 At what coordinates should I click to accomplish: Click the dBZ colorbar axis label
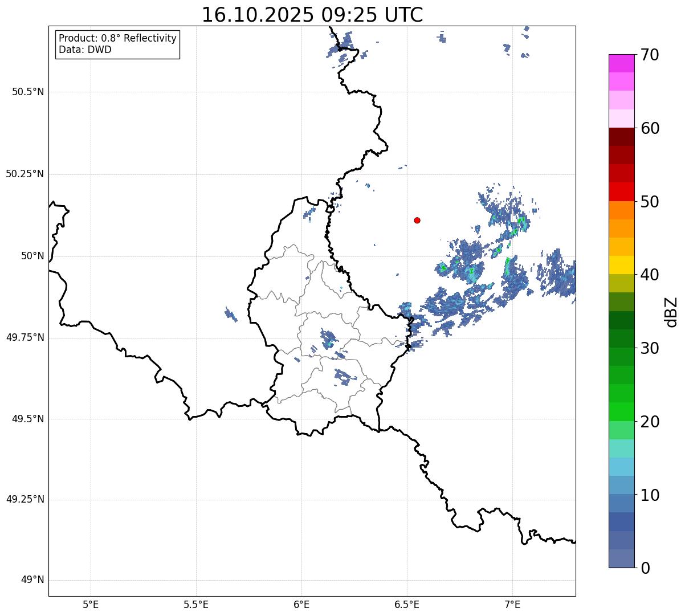pos(671,311)
